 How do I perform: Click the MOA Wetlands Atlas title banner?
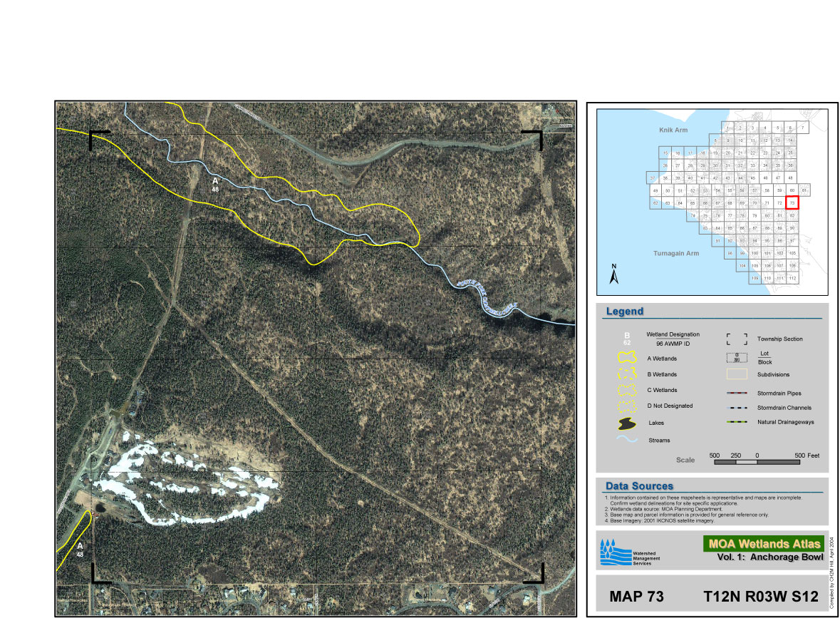[764, 544]
